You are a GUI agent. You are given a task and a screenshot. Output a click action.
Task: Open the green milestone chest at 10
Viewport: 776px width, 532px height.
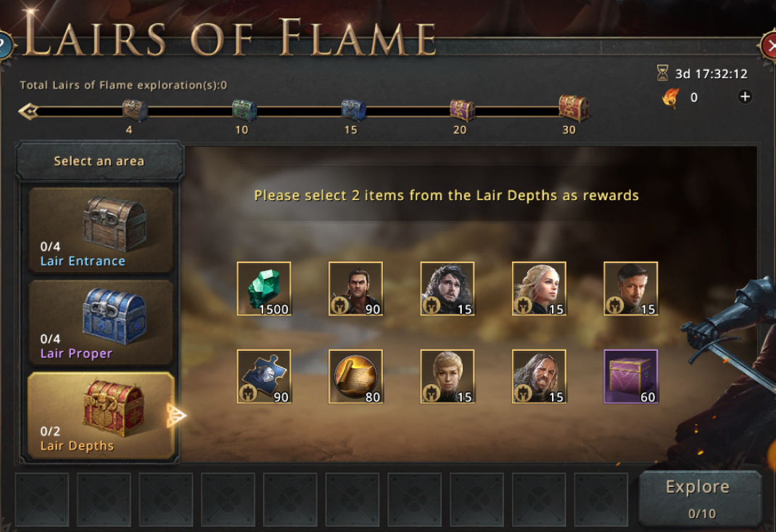coord(244,109)
